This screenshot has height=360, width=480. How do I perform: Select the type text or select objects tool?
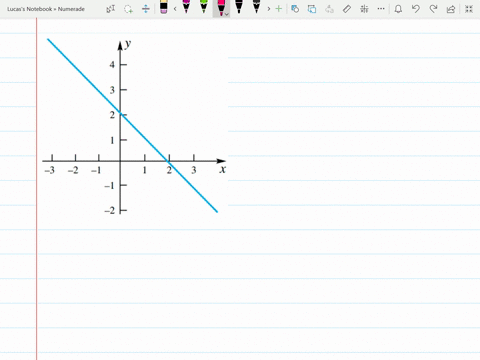coord(111,9)
